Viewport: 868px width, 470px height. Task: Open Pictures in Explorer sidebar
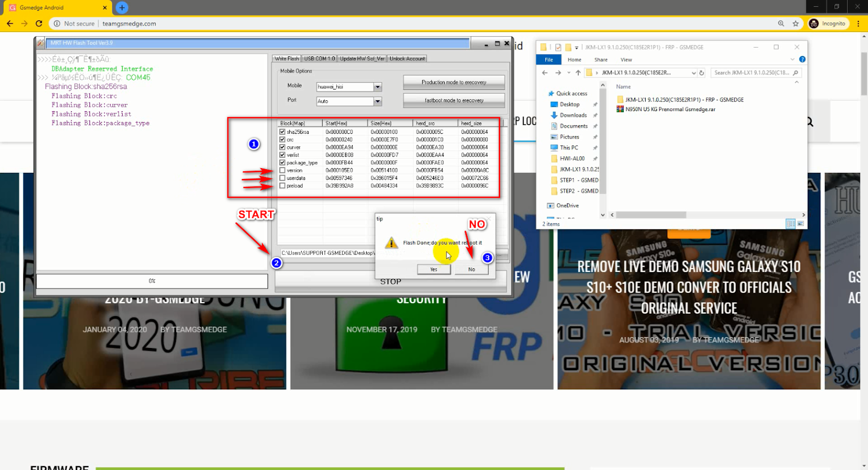click(569, 137)
